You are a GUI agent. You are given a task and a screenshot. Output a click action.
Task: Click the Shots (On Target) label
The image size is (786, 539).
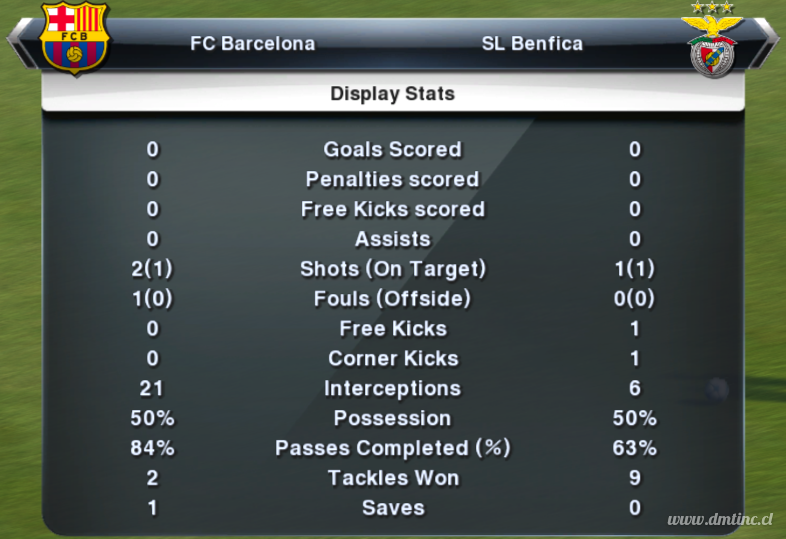[x=392, y=269]
